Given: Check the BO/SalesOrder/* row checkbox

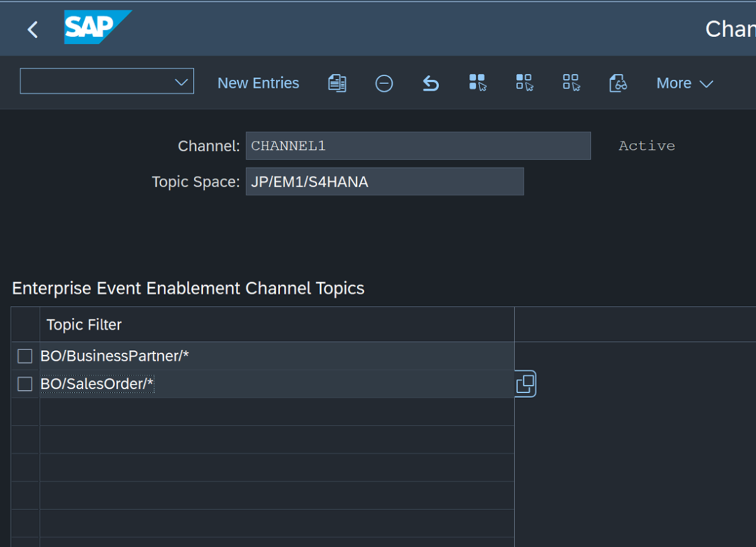Looking at the screenshot, I should pyautogui.click(x=24, y=384).
